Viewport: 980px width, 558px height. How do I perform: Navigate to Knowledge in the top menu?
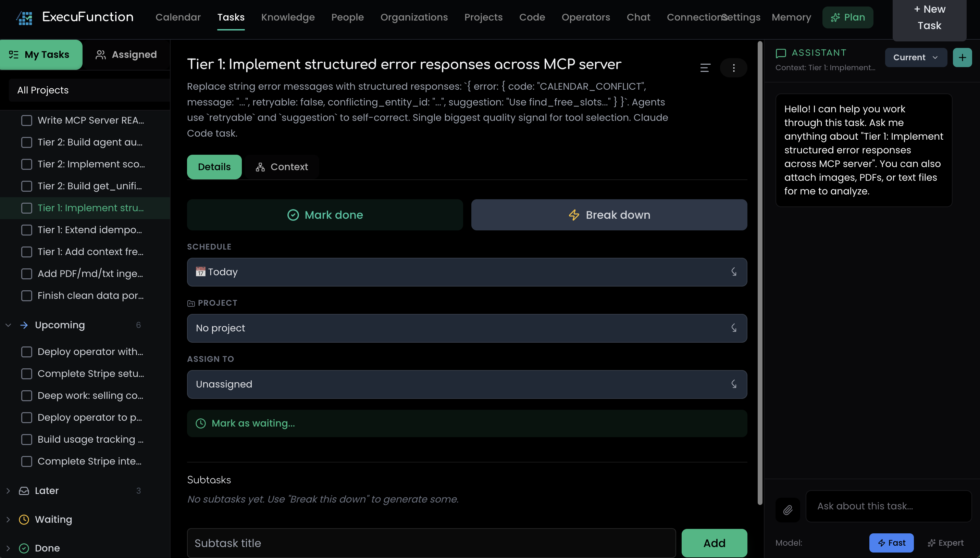pos(288,17)
